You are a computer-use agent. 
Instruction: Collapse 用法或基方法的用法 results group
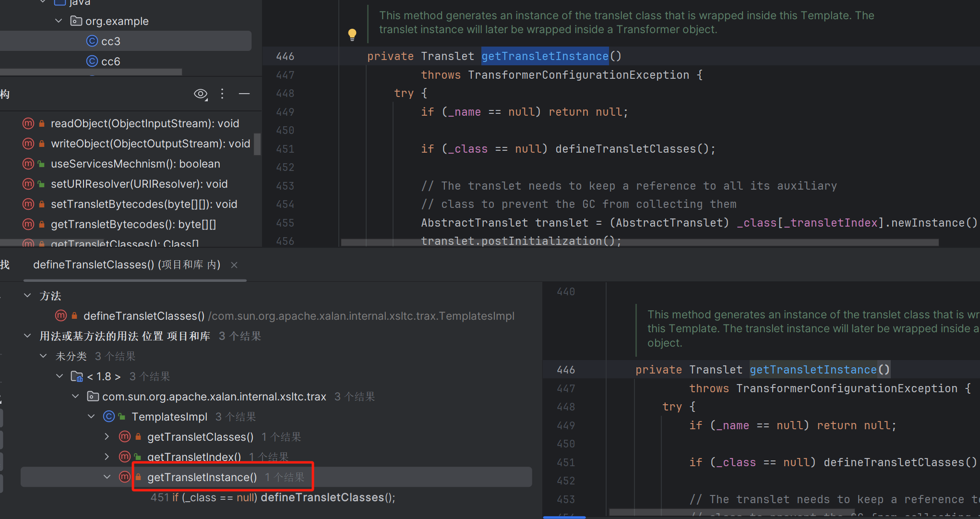[27, 336]
